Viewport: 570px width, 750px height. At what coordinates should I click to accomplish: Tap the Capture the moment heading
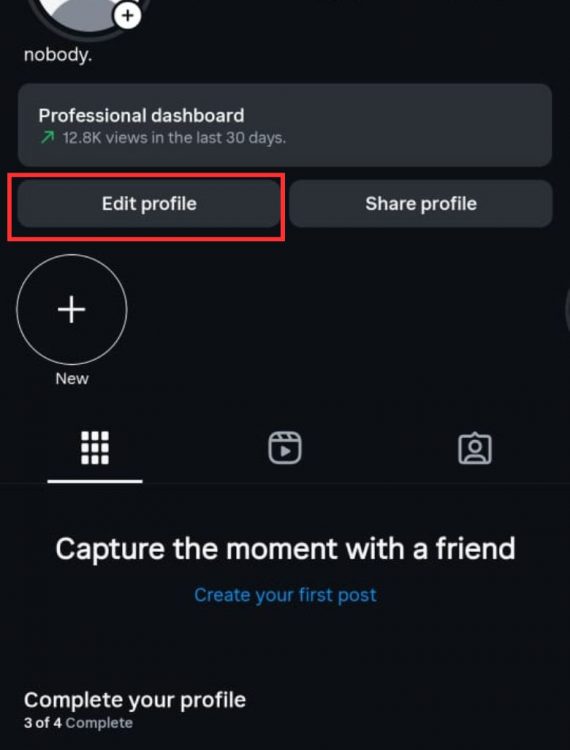285,549
